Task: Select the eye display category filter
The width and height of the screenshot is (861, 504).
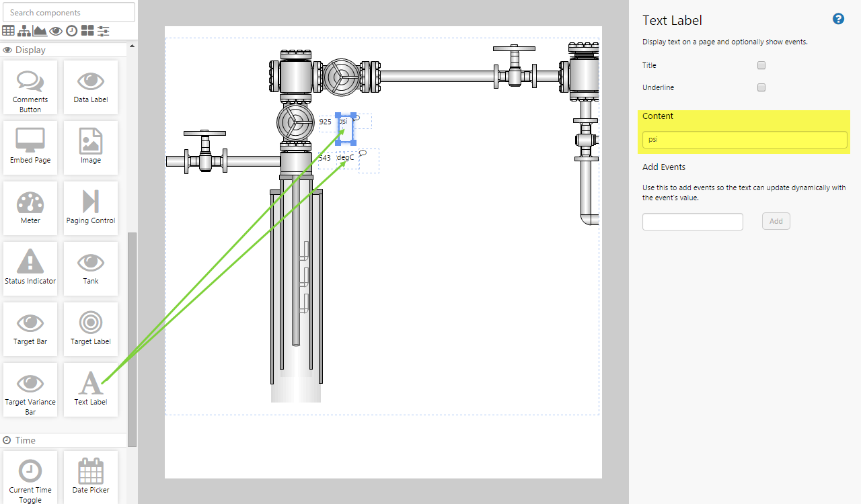Action: pos(56,31)
